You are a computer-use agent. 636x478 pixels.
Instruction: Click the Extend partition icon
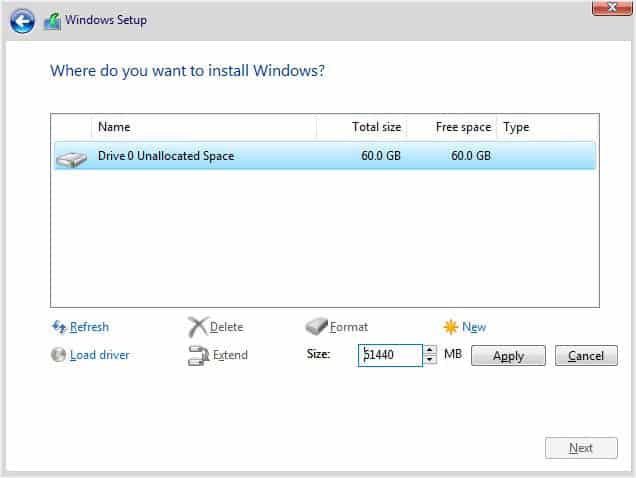coord(198,355)
